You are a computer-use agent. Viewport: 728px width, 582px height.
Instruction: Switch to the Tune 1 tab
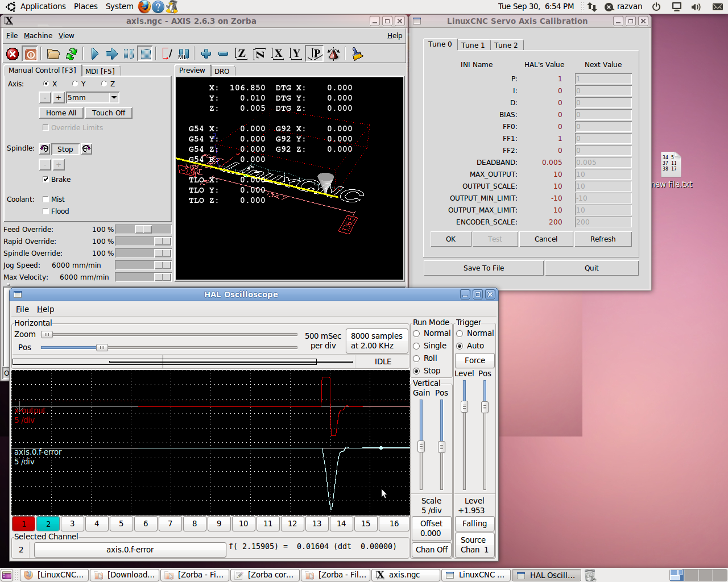(473, 45)
